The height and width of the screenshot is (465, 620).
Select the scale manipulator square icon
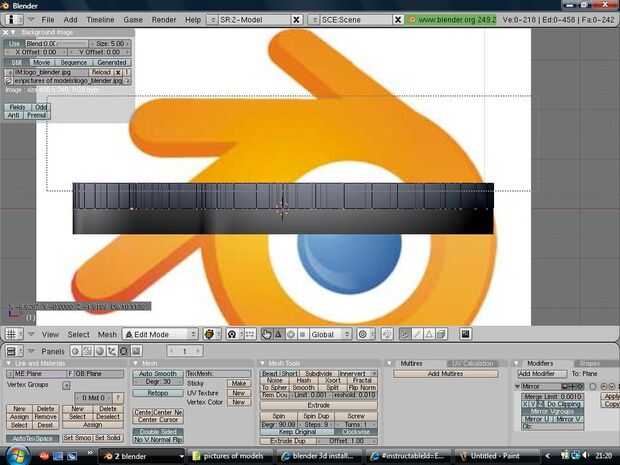click(x=302, y=334)
